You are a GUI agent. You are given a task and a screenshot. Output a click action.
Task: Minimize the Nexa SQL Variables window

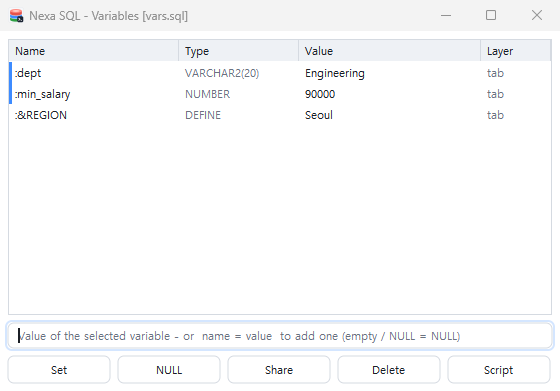click(446, 15)
